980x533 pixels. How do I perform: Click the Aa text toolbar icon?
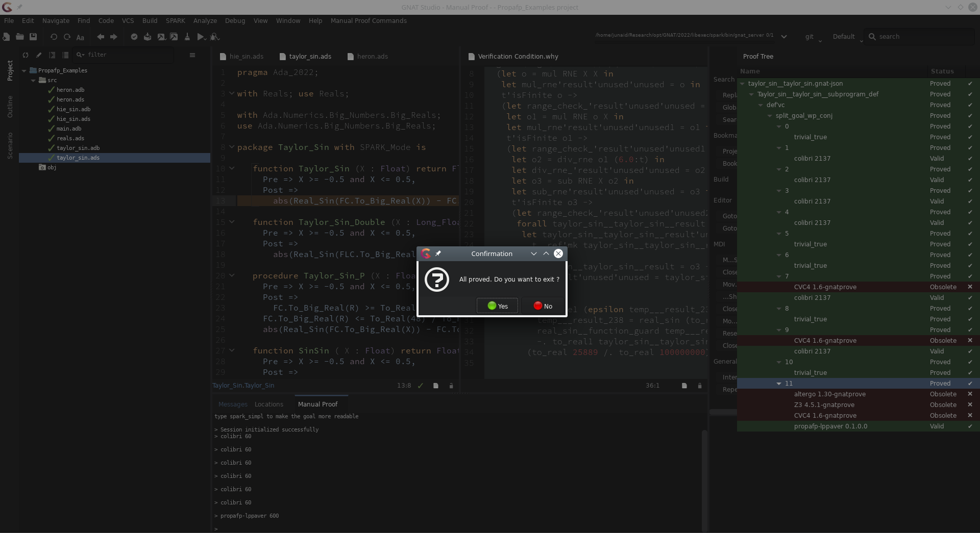[x=80, y=37]
